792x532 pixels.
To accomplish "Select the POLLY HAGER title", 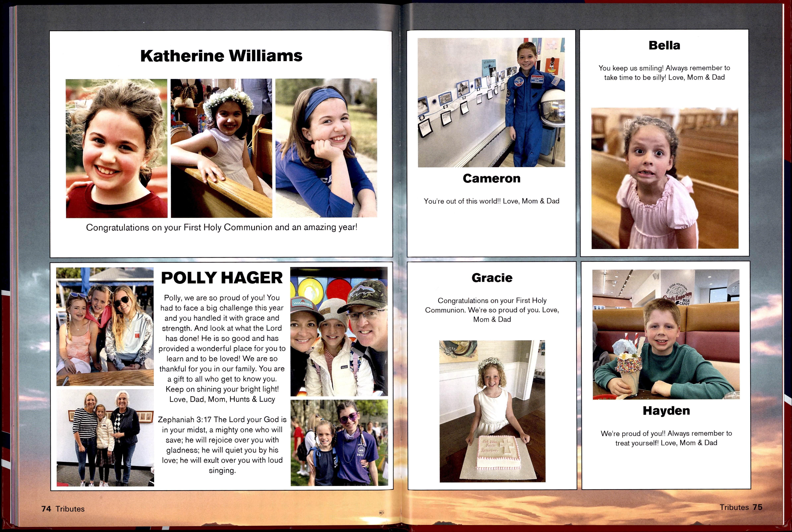I will 222,278.
